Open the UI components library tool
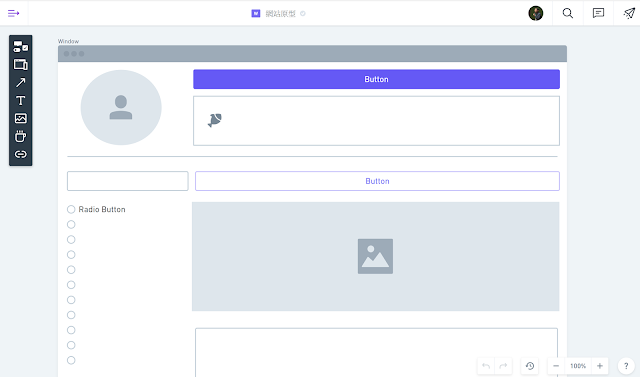The width and height of the screenshot is (640, 377). pyautogui.click(x=20, y=47)
